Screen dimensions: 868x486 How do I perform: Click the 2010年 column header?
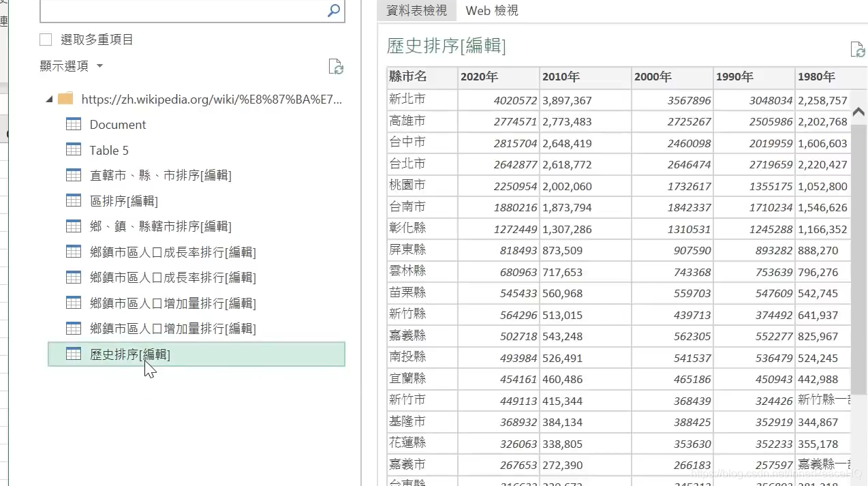pyautogui.click(x=586, y=77)
